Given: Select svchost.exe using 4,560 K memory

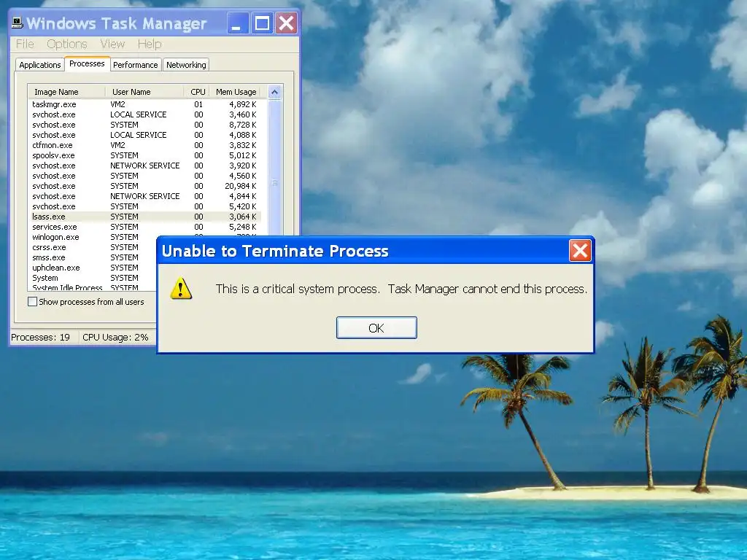Looking at the screenshot, I should click(x=144, y=176).
